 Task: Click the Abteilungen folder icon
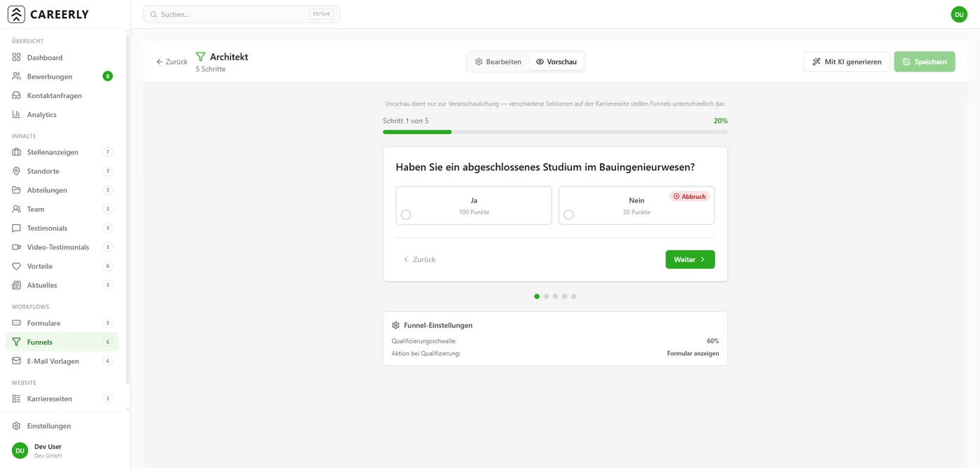[x=17, y=190]
